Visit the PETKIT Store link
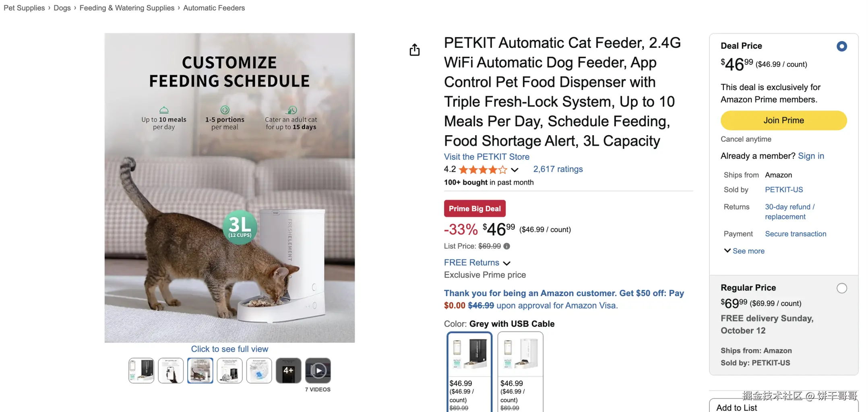The width and height of the screenshot is (868, 412). pos(486,157)
